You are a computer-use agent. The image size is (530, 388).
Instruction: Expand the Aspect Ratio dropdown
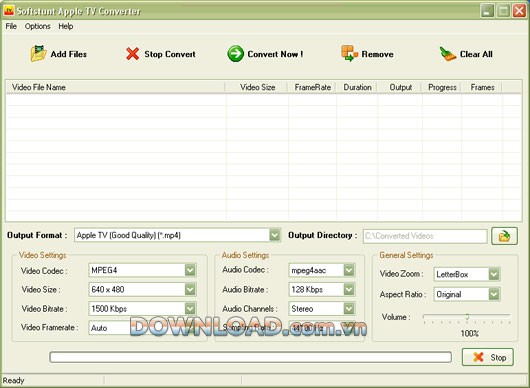(494, 294)
